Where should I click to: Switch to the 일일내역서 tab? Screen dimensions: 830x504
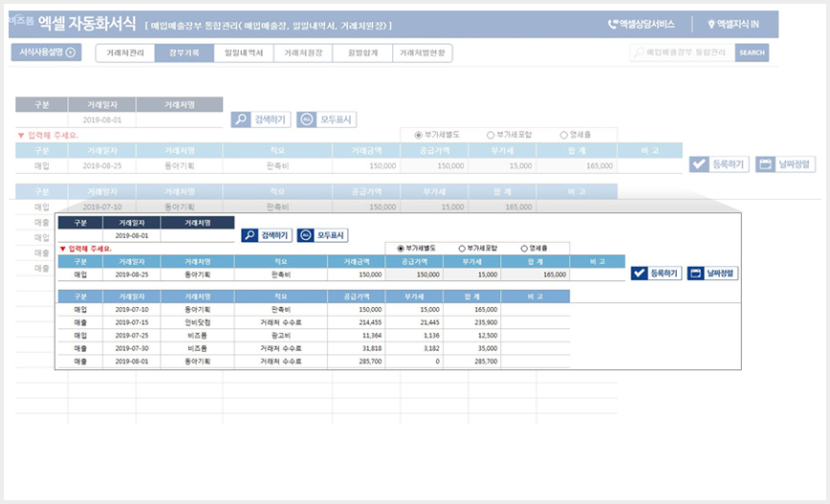pyautogui.click(x=244, y=53)
